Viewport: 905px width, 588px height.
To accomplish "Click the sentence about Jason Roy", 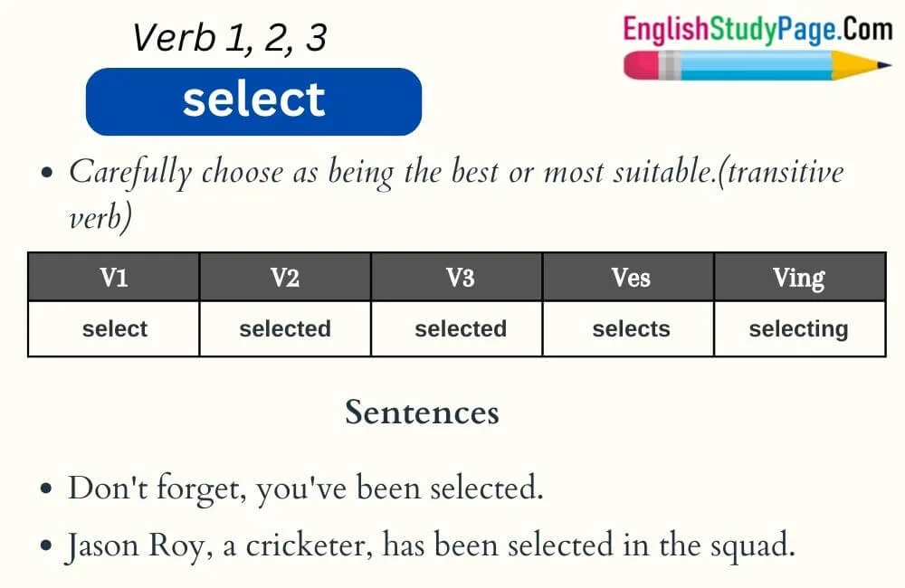I will [431, 545].
